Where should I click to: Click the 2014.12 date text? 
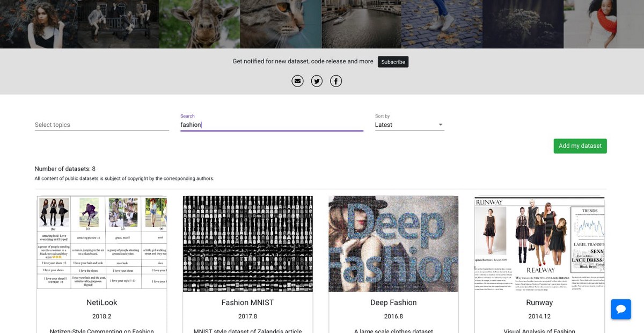[x=539, y=316]
